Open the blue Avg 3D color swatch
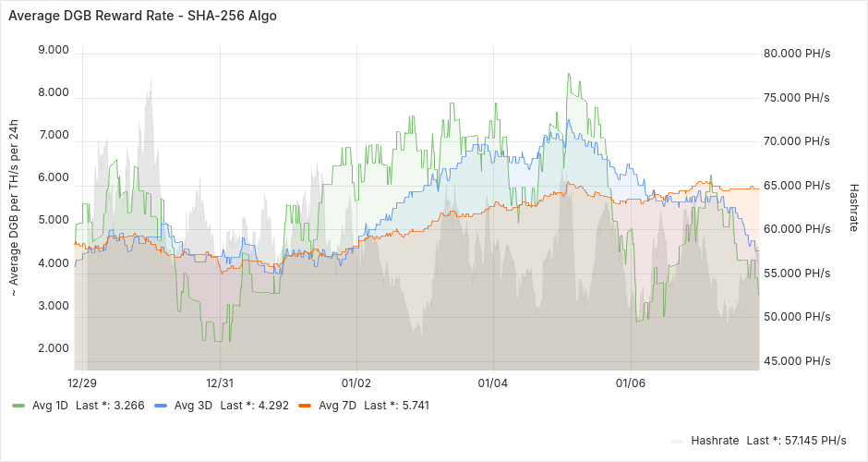 [161, 406]
